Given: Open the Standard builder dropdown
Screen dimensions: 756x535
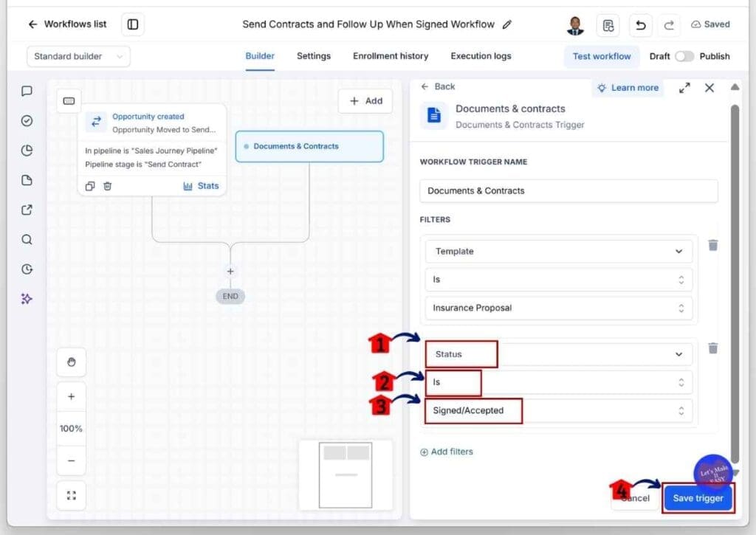Looking at the screenshot, I should pyautogui.click(x=78, y=56).
